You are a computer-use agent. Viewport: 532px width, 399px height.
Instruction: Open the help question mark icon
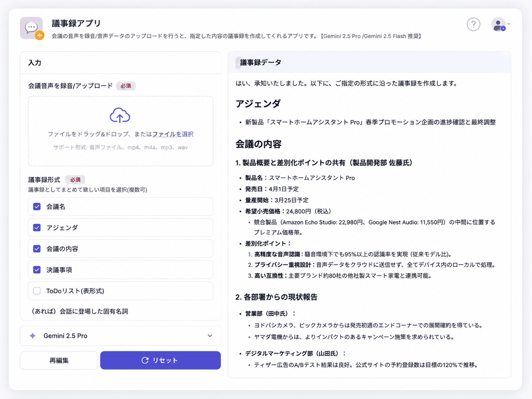coord(473,25)
